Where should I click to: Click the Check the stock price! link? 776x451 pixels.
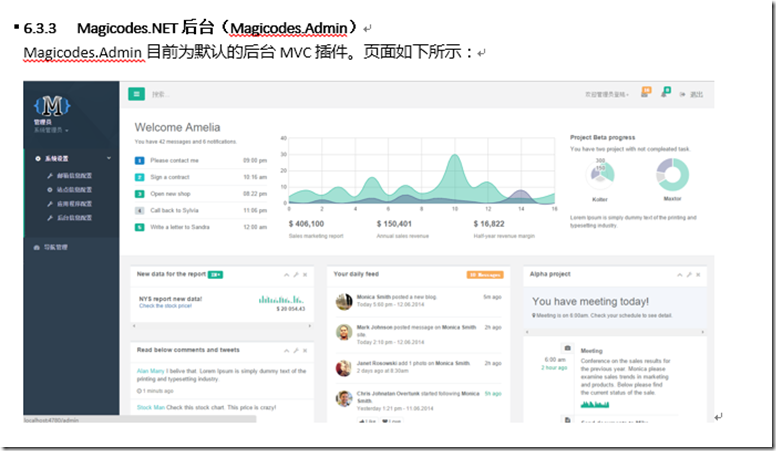click(x=165, y=306)
